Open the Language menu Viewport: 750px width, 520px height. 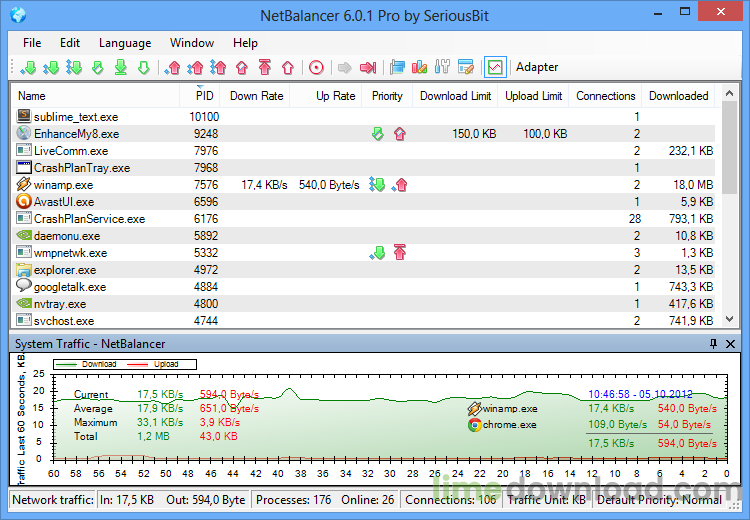tap(125, 43)
